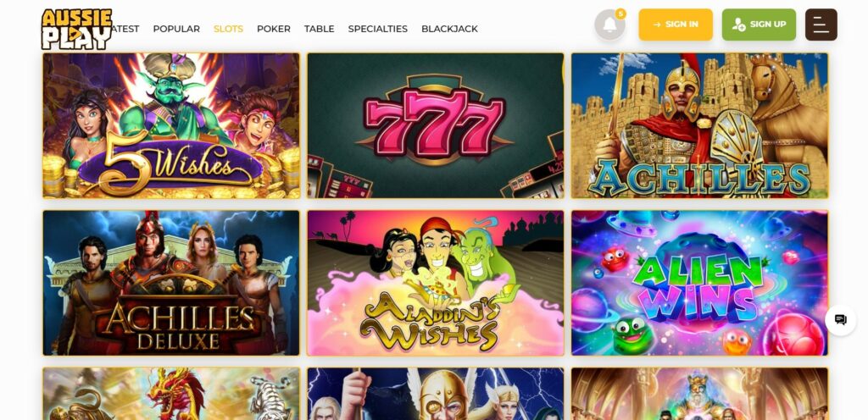Launch the Achilles Deluxe game
This screenshot has width=868, height=420.
point(171,283)
